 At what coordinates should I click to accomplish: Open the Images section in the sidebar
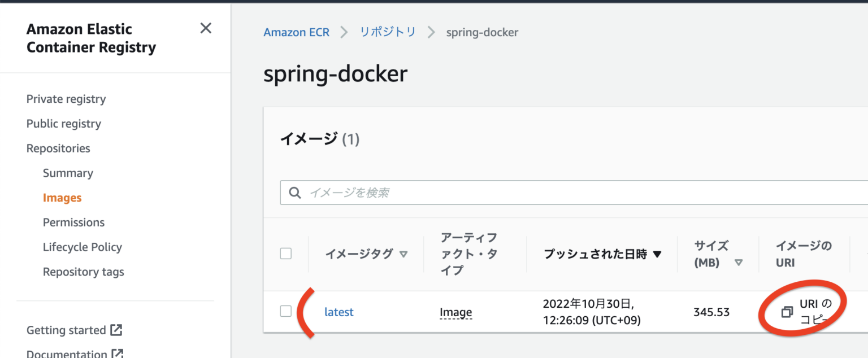pos(62,197)
